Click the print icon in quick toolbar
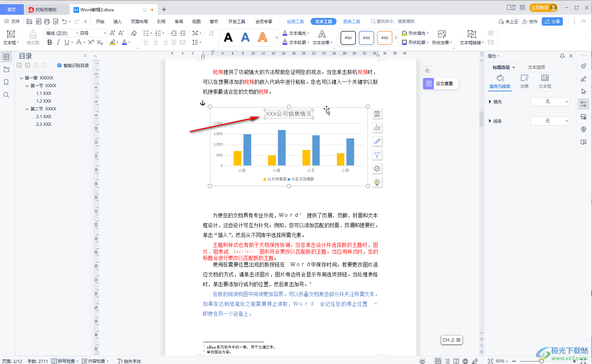This screenshot has height=364, width=592. pyautogui.click(x=47, y=21)
